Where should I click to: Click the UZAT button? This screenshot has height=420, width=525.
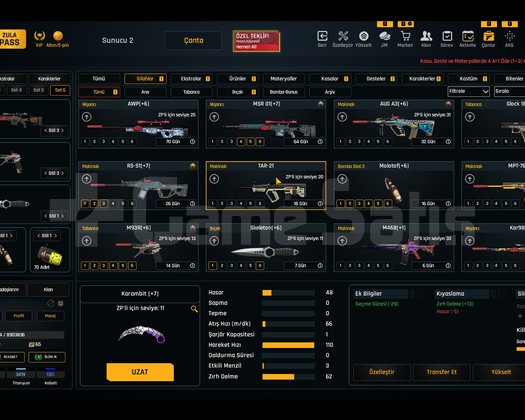140,372
